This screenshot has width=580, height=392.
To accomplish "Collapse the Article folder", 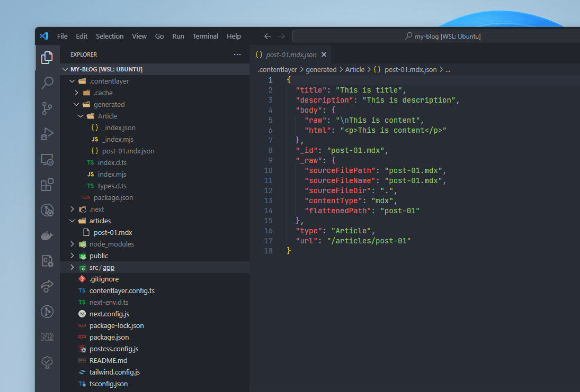I will 155,116.
